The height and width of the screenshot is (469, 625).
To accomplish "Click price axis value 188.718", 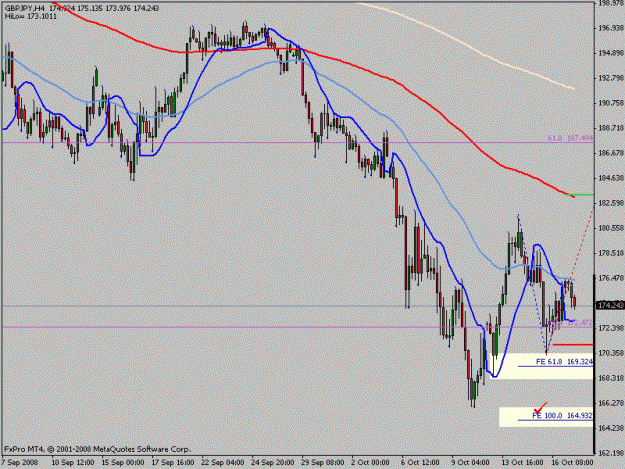I will 611,128.
